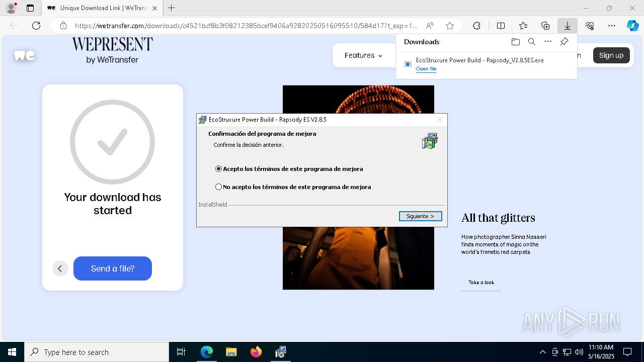Open browser profile icon
The image size is (644, 362).
pos(11,8)
